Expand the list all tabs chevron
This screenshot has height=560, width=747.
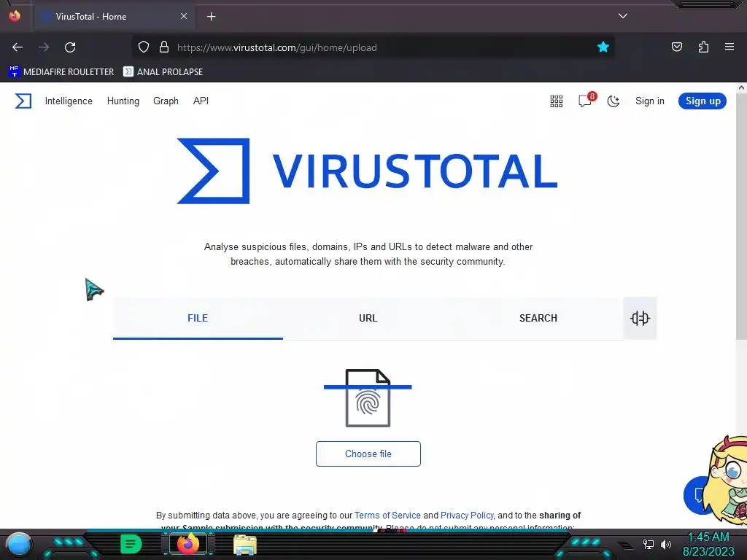pos(623,16)
